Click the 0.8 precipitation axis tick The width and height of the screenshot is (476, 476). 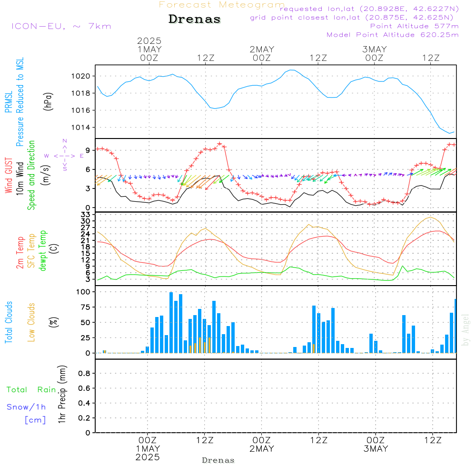click(x=84, y=373)
